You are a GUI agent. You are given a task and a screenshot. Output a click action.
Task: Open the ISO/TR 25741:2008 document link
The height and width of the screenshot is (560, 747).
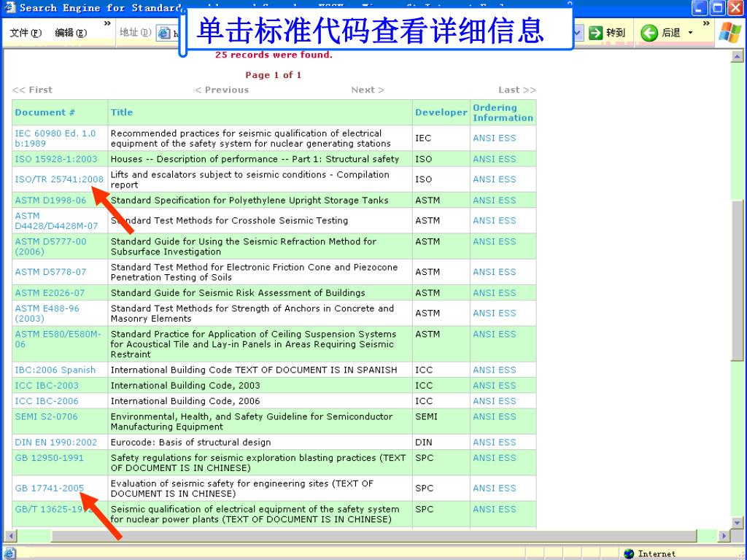point(59,179)
